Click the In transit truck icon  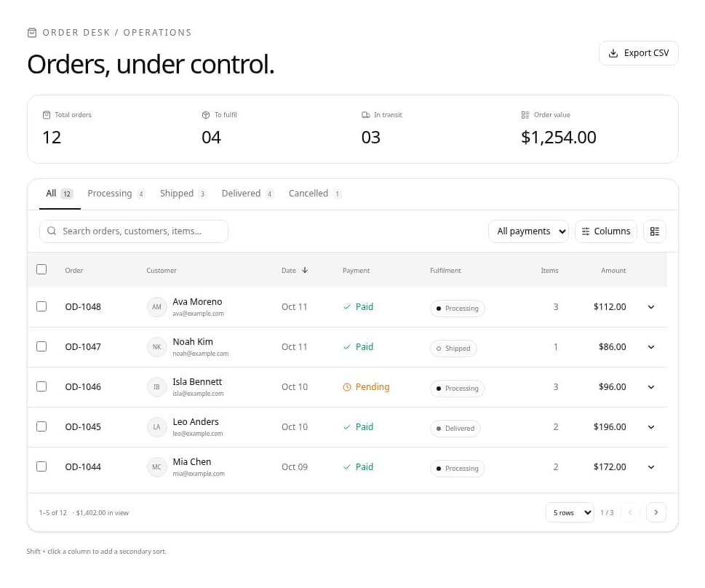[x=365, y=115]
